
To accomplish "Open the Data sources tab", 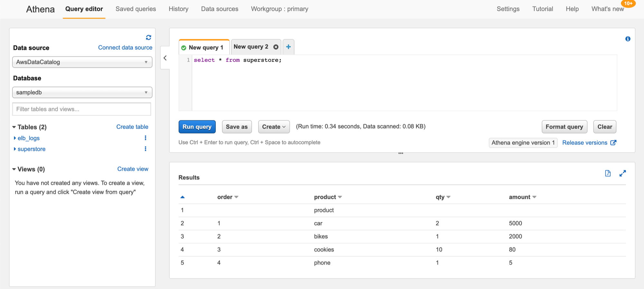I will click(220, 9).
